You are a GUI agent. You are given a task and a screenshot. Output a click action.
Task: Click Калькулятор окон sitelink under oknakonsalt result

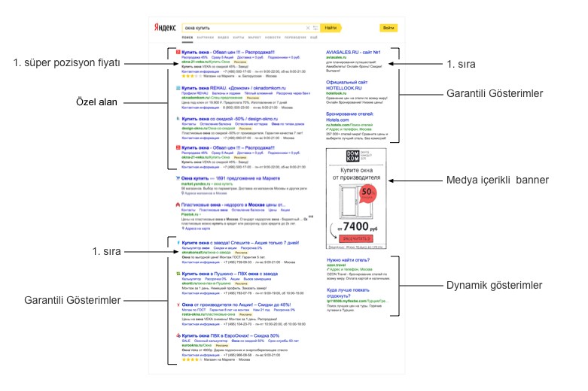coord(196,248)
